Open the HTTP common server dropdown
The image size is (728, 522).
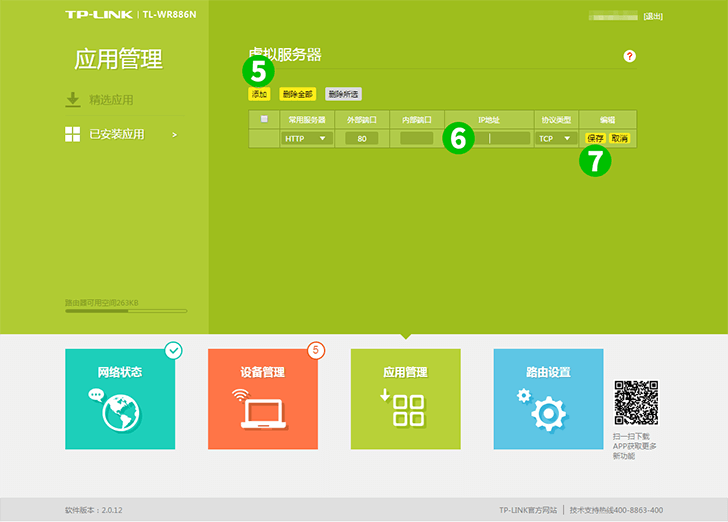pos(306,138)
